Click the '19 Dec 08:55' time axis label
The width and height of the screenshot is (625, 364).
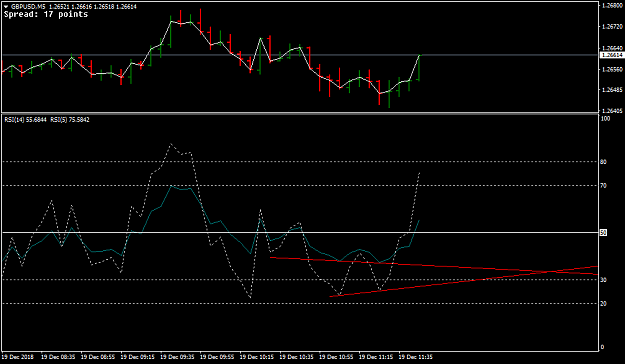tap(98, 357)
